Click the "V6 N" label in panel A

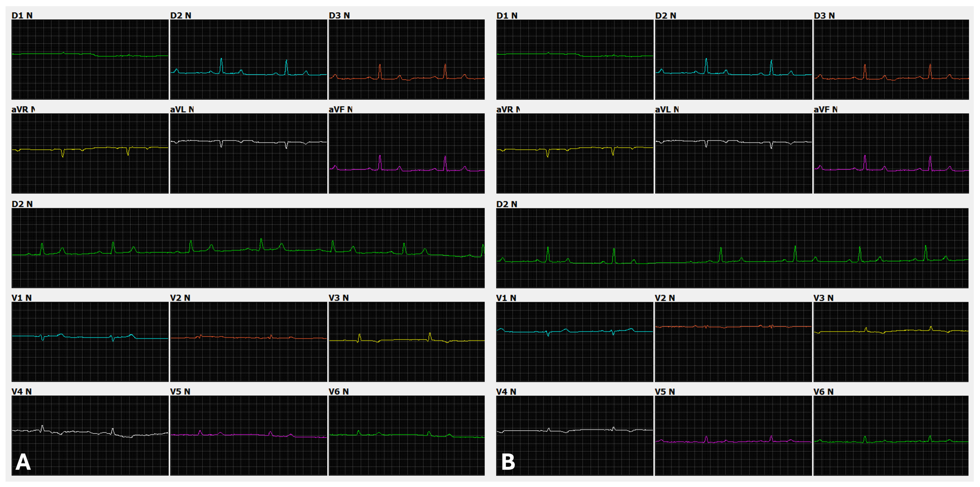click(x=339, y=392)
